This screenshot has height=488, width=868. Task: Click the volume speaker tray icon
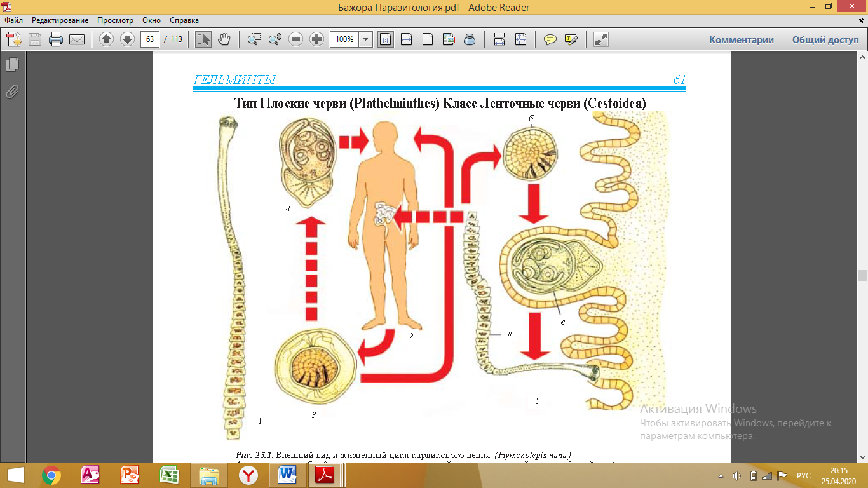click(x=737, y=476)
